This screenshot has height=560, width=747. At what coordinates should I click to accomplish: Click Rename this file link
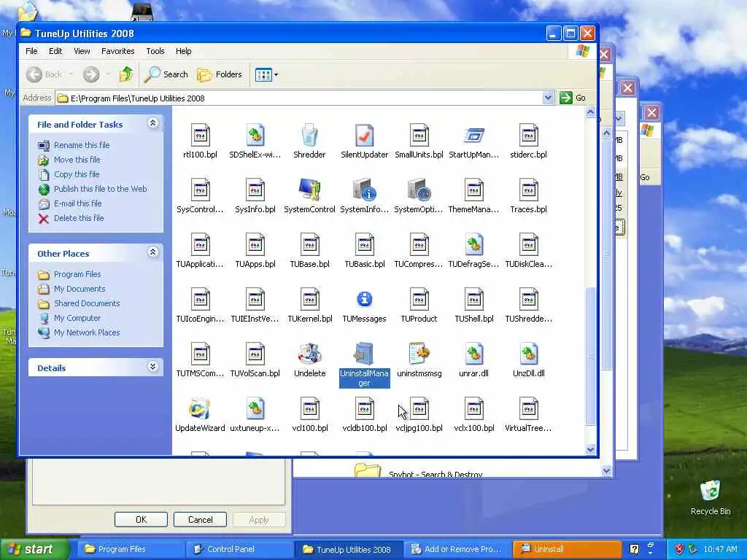[x=82, y=145]
